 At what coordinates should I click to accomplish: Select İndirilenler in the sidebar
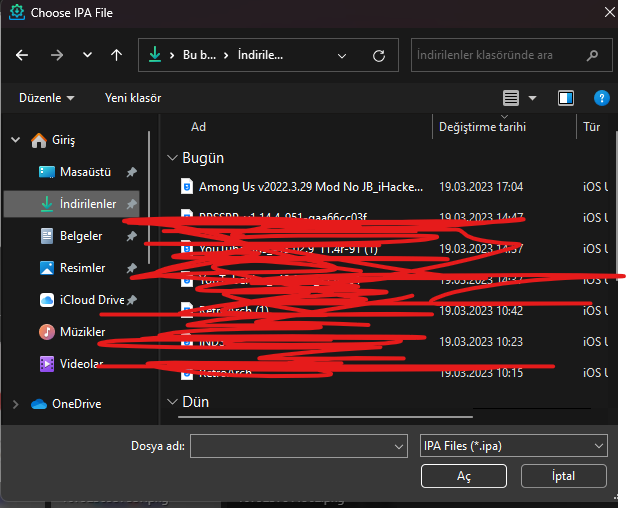pos(72,204)
